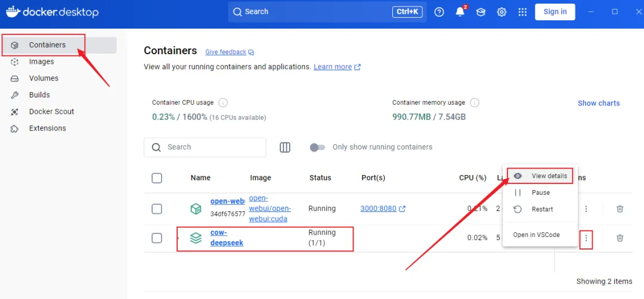
Task: Delete the open-webui container trash icon
Action: click(x=620, y=209)
